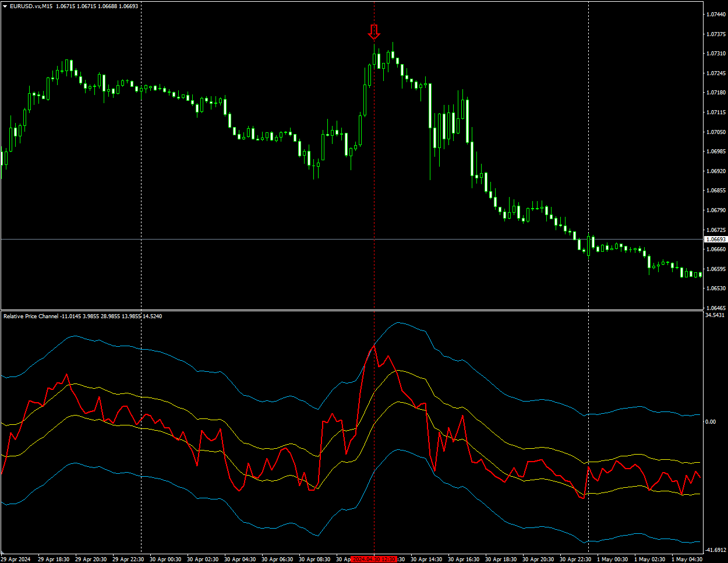Click the 0.00 level on indicator scale
The image size is (728, 563).
tap(711, 421)
